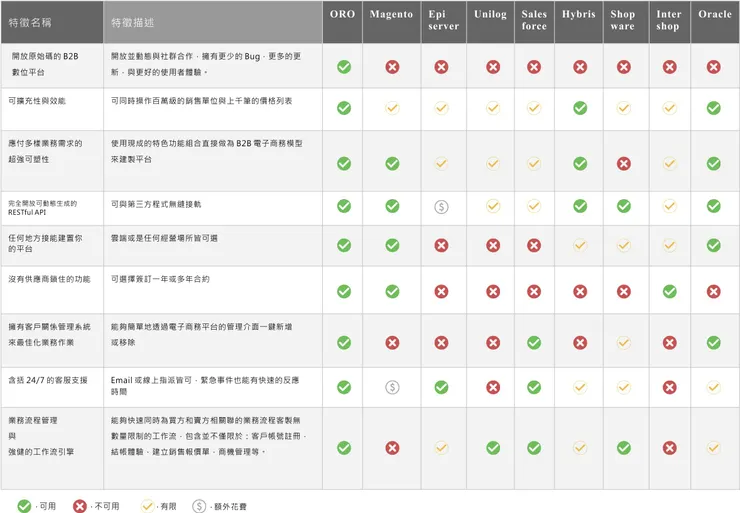
Task: Click Salesforce red X in 任何地方 platform row
Action: pos(534,245)
